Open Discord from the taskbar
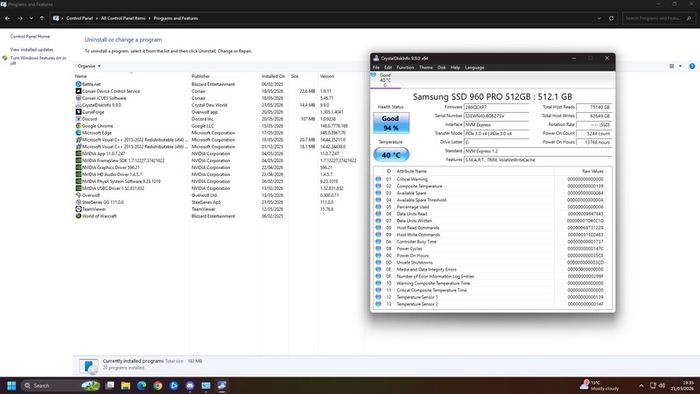 (190, 386)
